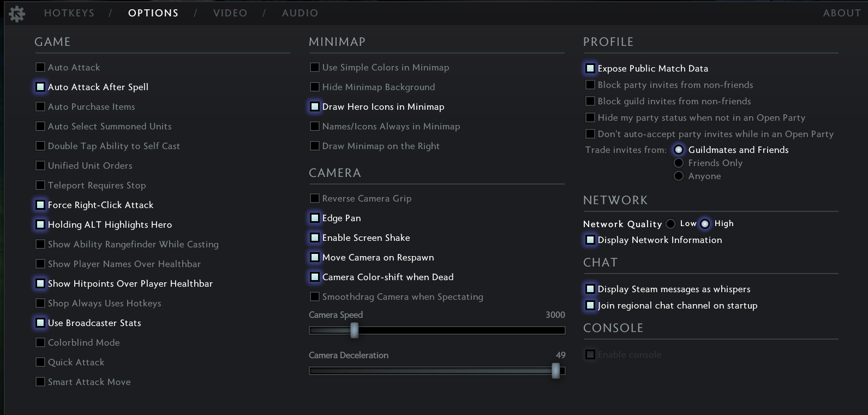Viewport: 868px width, 415px height.
Task: Disable the Edge Pan checkbox
Action: tap(315, 218)
